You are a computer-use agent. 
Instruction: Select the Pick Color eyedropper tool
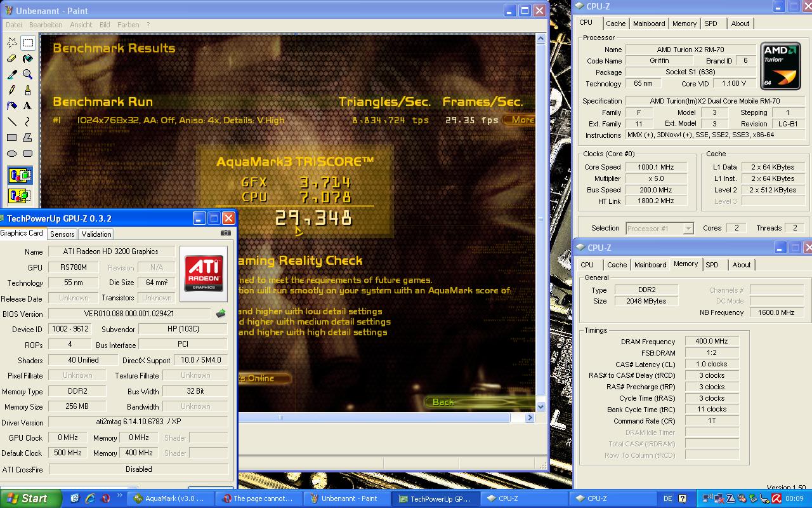12,74
